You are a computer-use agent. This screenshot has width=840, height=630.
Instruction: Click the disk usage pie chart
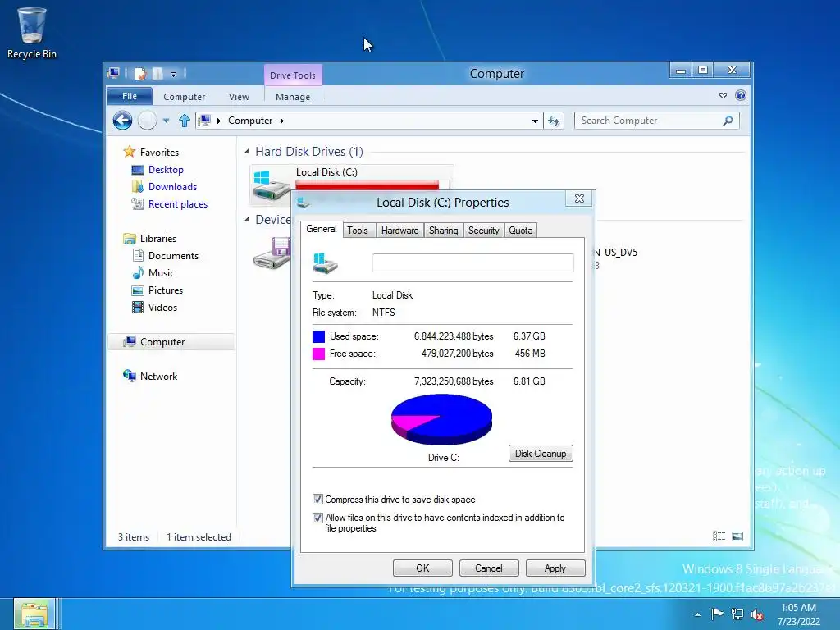point(442,419)
